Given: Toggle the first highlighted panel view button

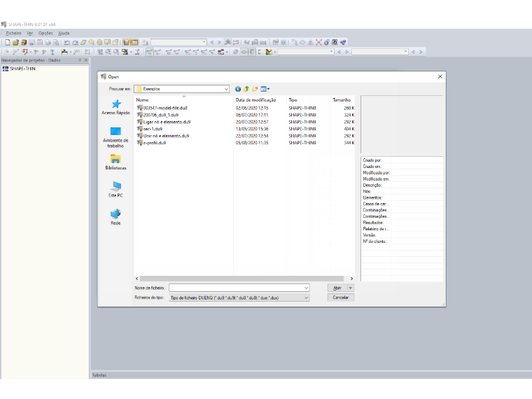Looking at the screenshot, I should (x=126, y=43).
